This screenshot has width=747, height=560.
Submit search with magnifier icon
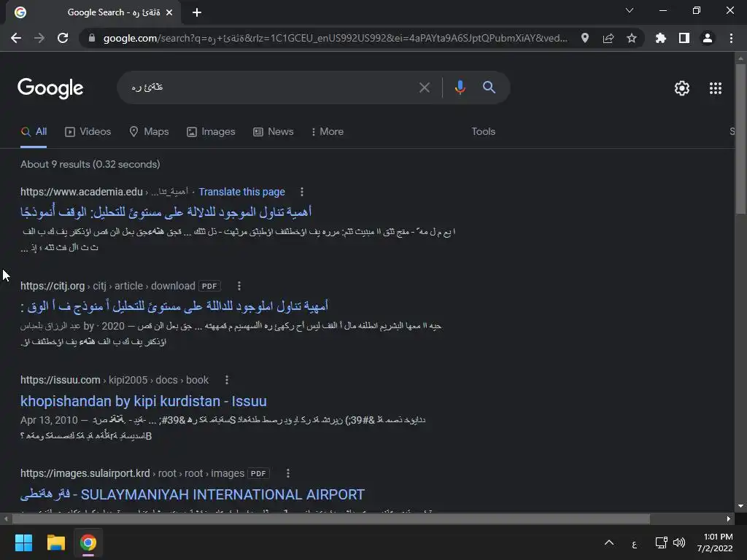(489, 87)
